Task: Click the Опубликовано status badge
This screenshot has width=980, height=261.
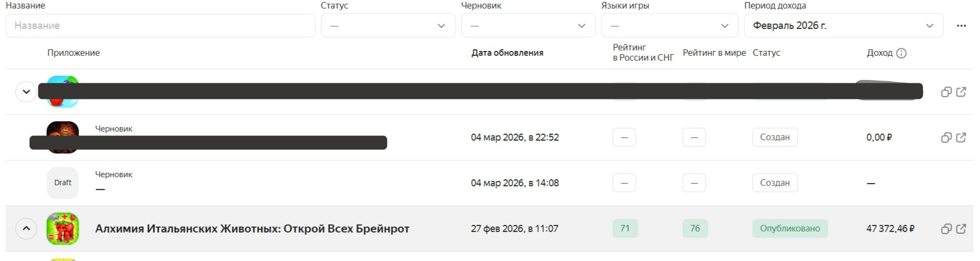Action: (x=790, y=229)
